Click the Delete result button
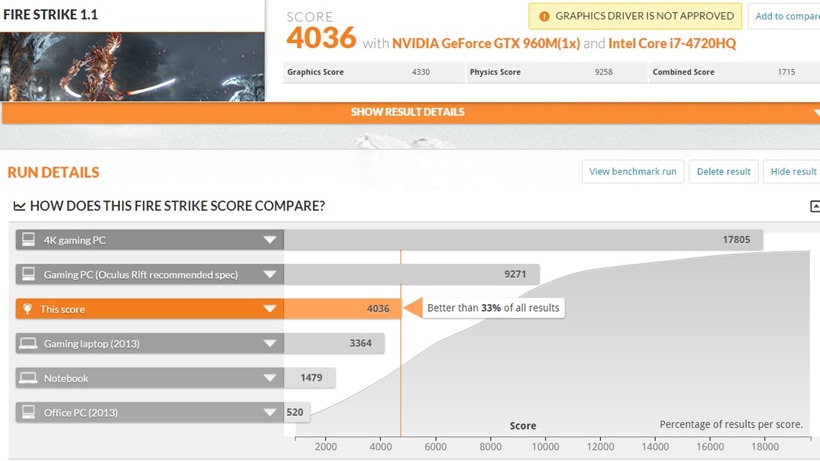Screen dimensions: 820x461 (723, 171)
